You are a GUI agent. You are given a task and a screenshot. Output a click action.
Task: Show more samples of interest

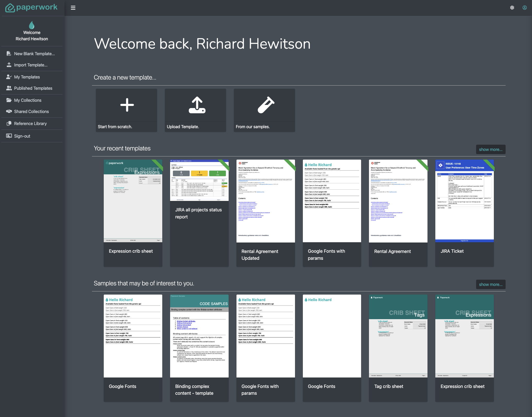tap(490, 284)
